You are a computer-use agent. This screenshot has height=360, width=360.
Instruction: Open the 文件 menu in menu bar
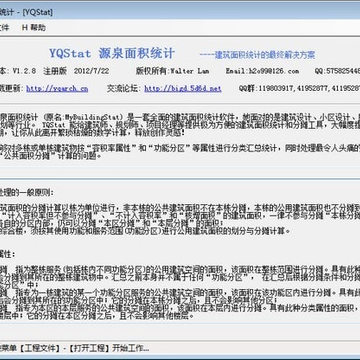(5, 28)
